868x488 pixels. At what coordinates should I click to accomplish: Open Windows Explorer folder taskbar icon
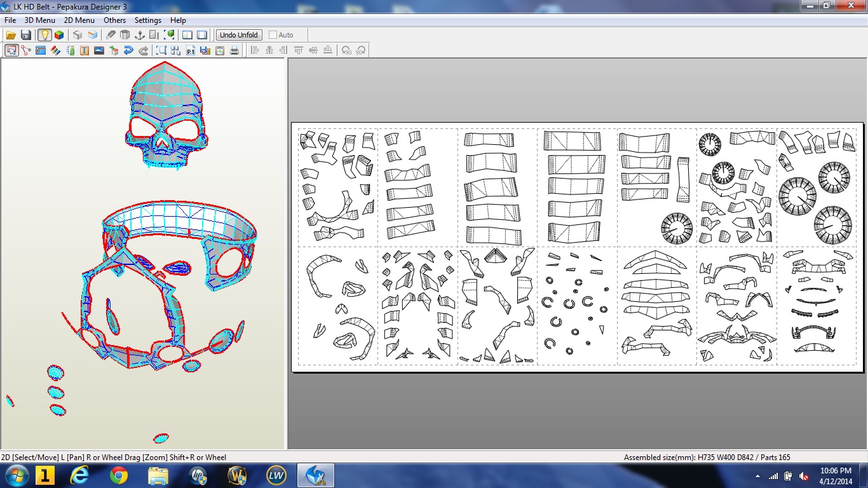coord(158,475)
